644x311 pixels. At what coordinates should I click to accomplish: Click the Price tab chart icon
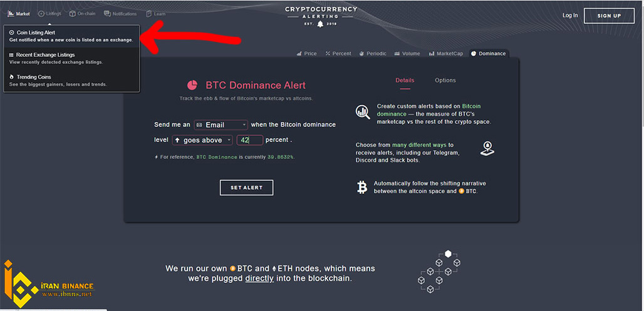(x=299, y=53)
